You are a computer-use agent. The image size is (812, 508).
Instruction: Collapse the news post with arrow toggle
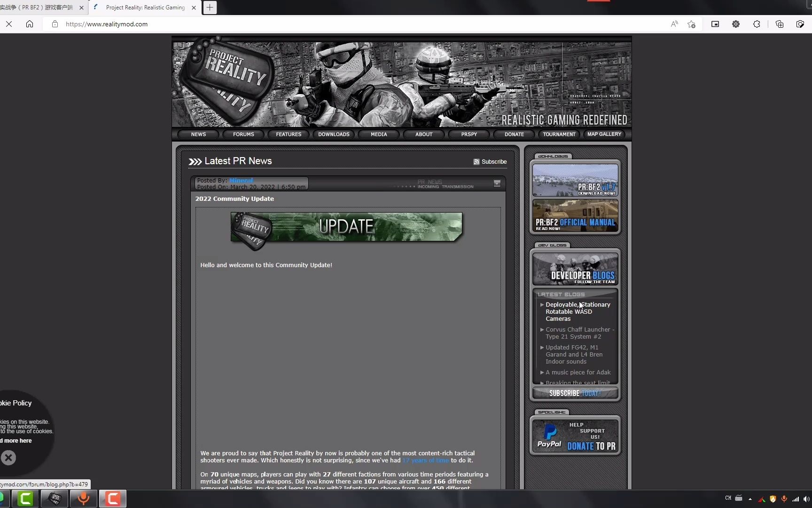[x=497, y=183]
